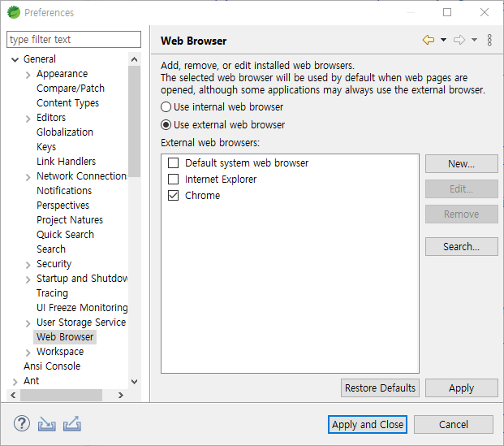
Task: Select Ansi Console tree item
Action: pos(52,366)
